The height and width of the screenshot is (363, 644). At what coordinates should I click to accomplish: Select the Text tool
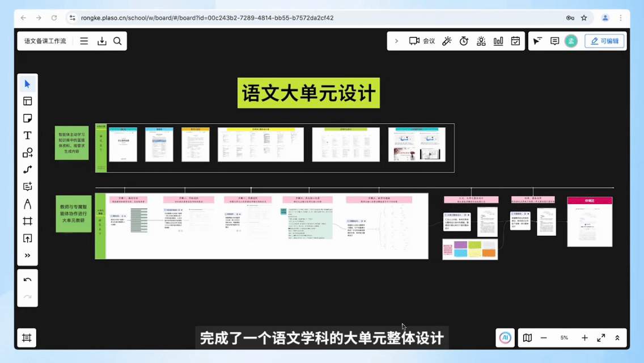pos(28,136)
